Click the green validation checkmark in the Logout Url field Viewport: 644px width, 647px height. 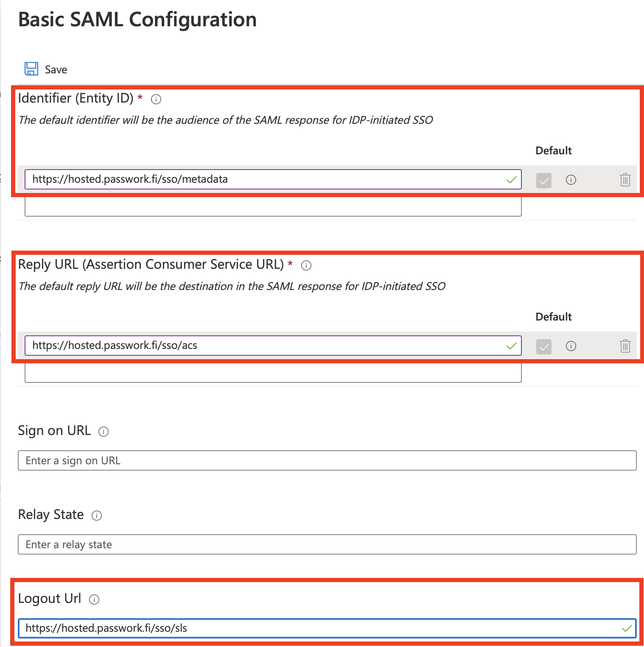click(627, 628)
